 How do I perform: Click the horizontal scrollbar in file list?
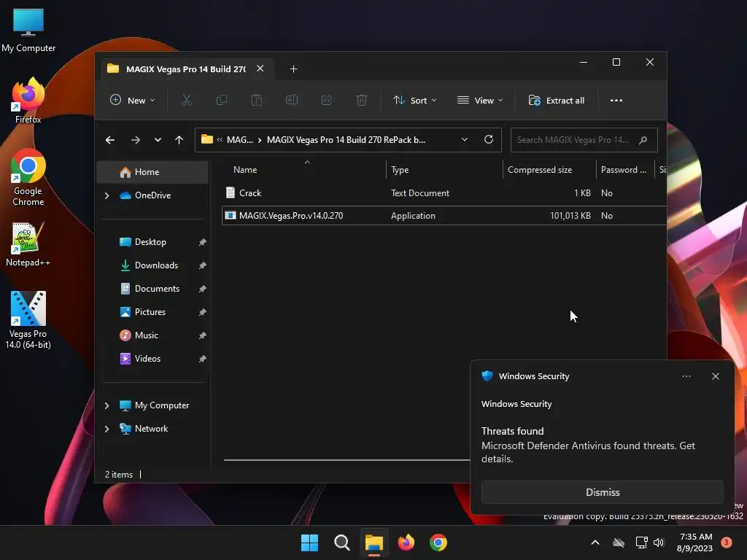pyautogui.click(x=347, y=460)
